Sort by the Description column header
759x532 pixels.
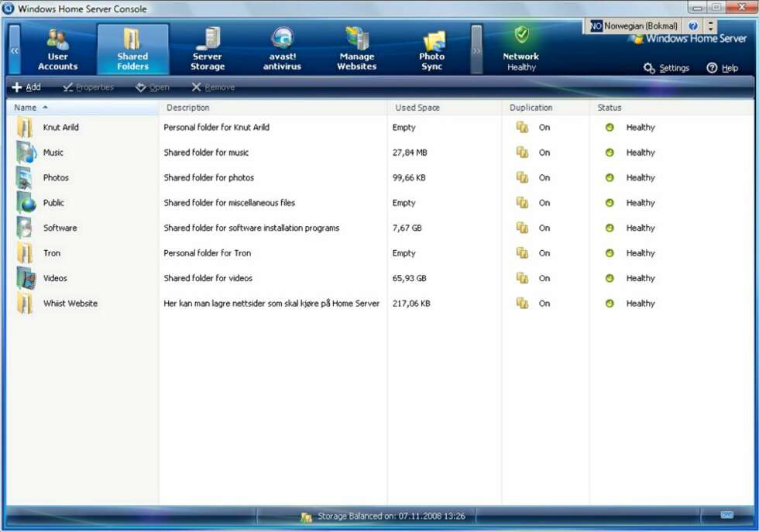point(273,108)
